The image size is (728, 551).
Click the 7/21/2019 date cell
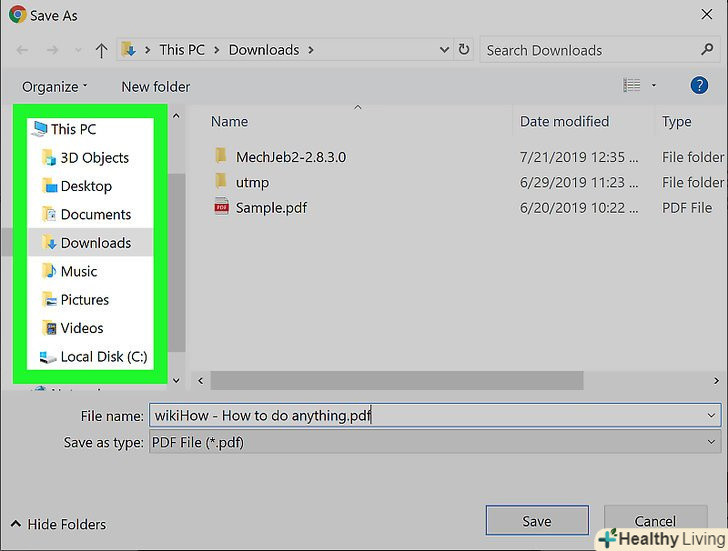(x=578, y=157)
